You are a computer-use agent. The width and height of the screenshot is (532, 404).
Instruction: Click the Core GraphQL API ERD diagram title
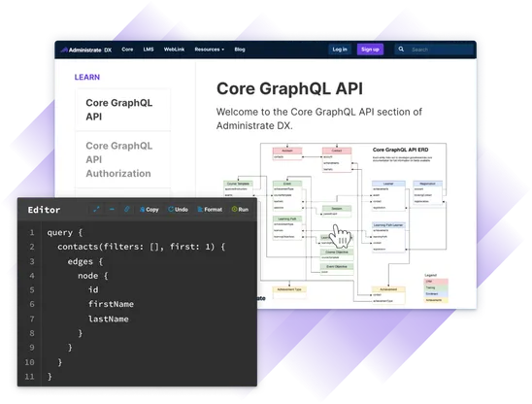tap(400, 150)
